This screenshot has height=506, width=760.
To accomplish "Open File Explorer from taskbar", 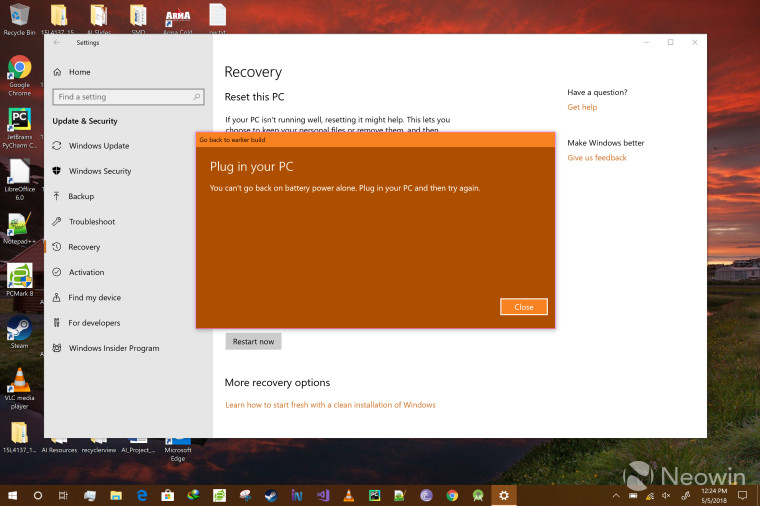I will (x=116, y=495).
